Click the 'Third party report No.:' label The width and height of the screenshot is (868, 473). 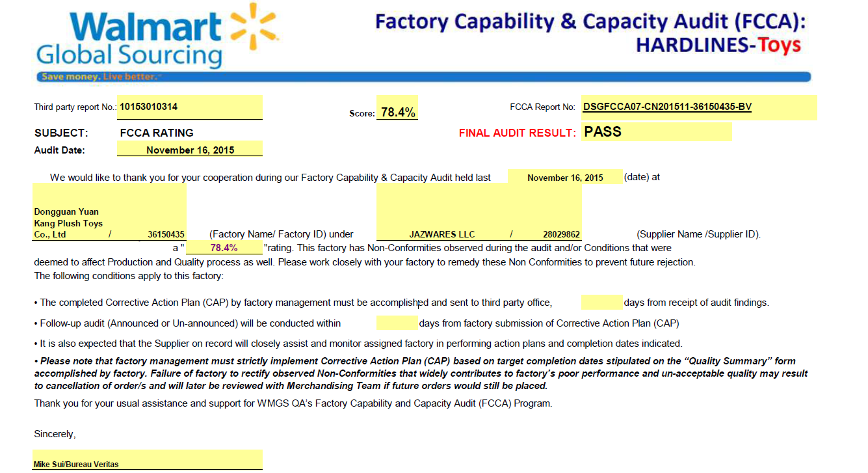point(75,107)
